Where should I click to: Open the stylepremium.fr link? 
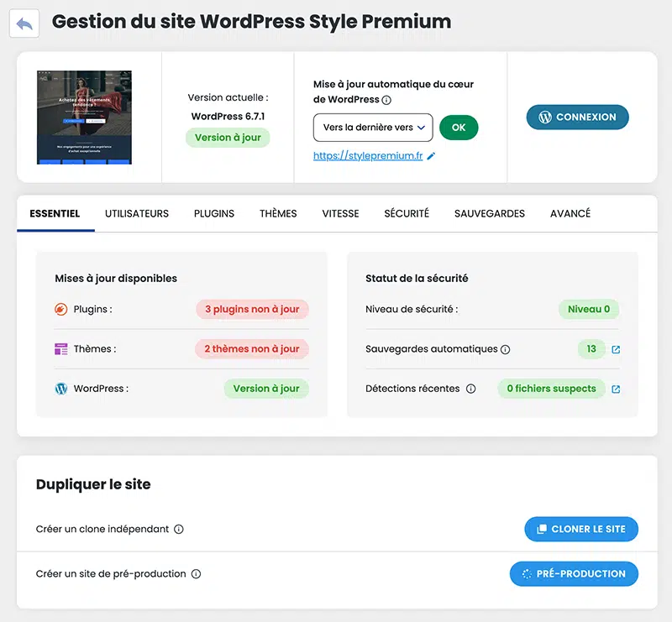coord(368,156)
